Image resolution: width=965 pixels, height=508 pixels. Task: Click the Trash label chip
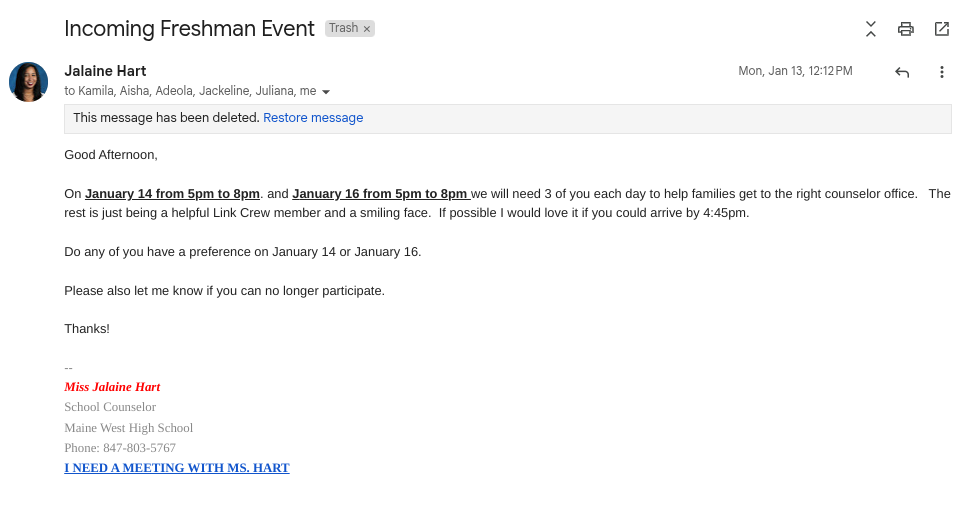tap(343, 29)
